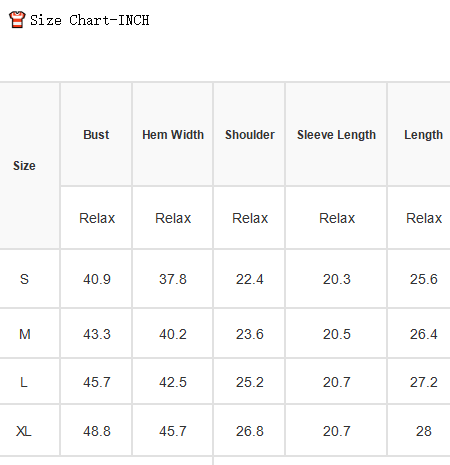Click the Hem Width header cell
Viewport: 450px width, 465px height.
[x=173, y=135]
